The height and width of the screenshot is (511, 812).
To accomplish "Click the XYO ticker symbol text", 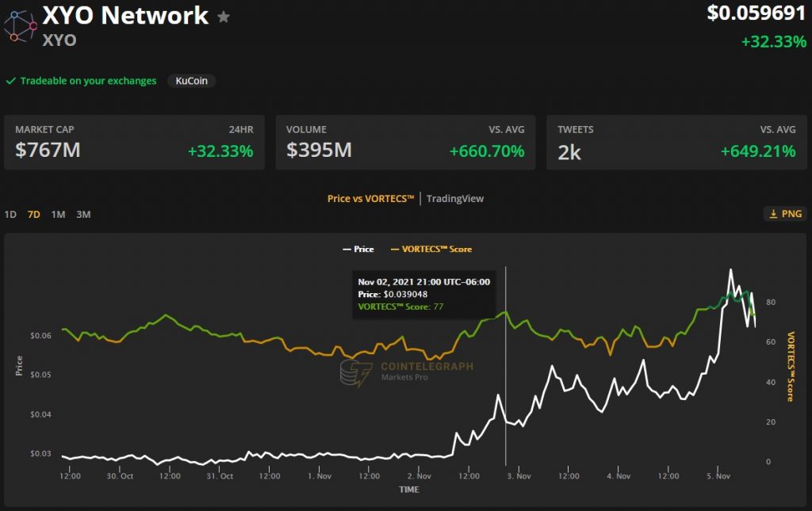I will (x=59, y=40).
